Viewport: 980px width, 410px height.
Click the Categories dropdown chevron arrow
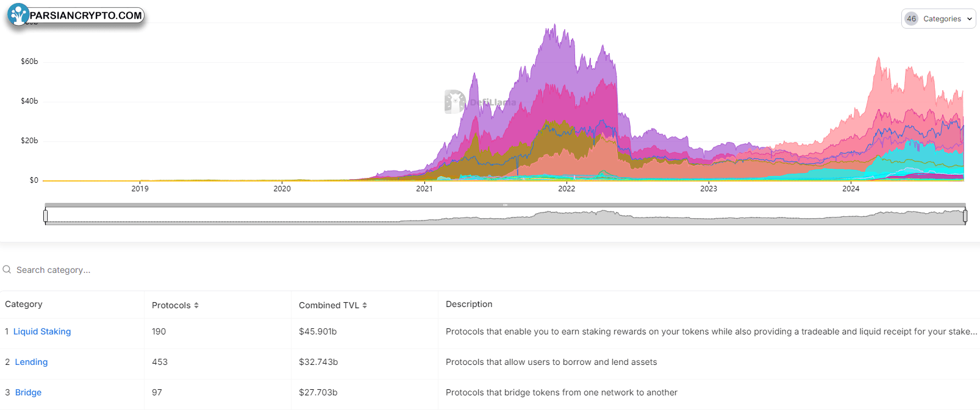969,19
